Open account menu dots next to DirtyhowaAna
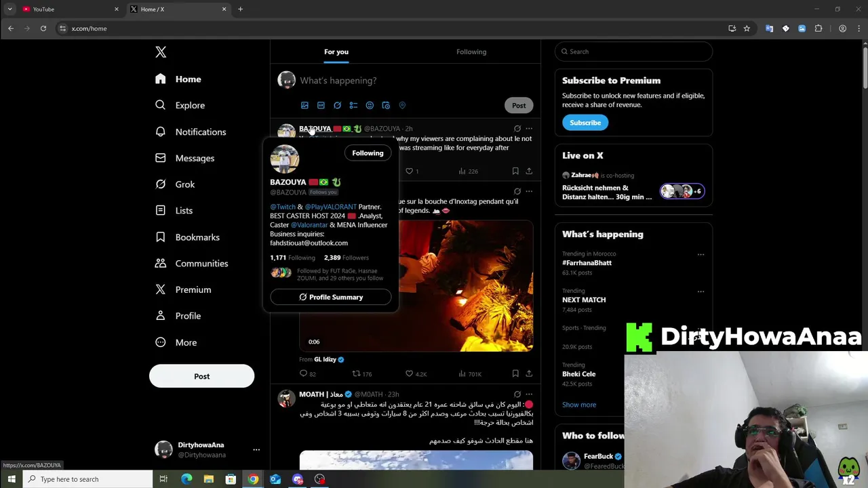The height and width of the screenshot is (488, 868). pyautogui.click(x=256, y=449)
